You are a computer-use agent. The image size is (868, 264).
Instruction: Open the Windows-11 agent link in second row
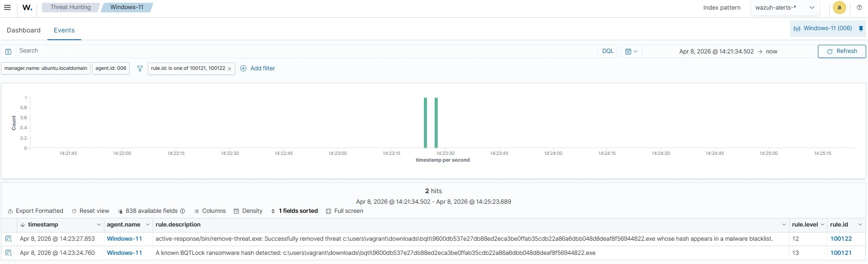pos(124,253)
